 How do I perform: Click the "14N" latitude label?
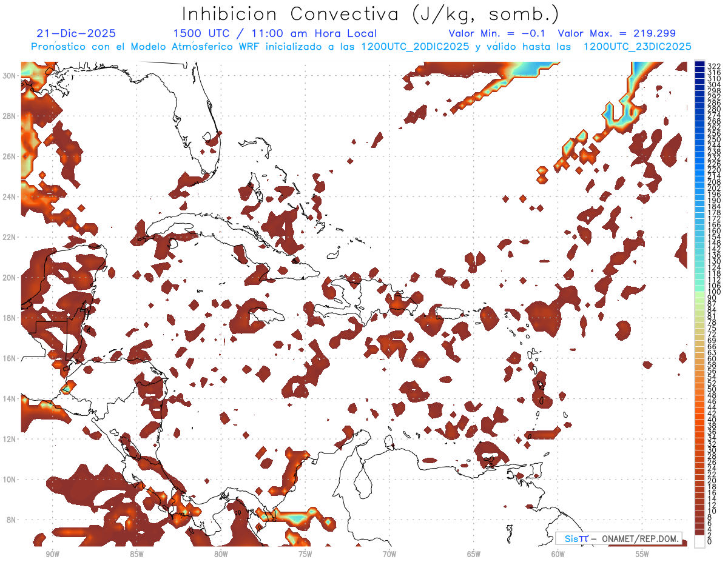[x=9, y=399]
